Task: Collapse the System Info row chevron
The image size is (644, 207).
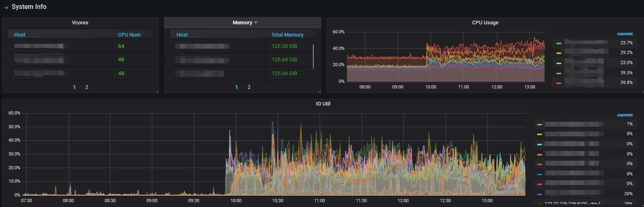Action: [x=6, y=7]
